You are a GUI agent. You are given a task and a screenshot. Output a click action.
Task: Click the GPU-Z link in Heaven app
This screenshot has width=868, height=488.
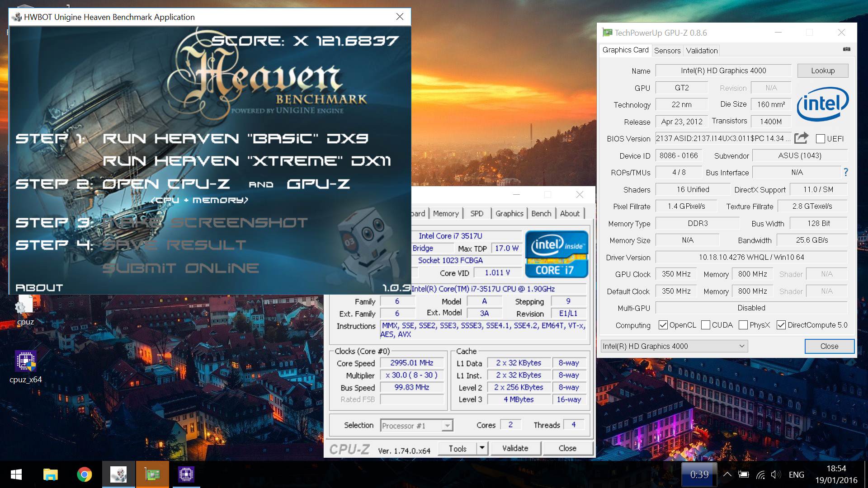point(318,184)
